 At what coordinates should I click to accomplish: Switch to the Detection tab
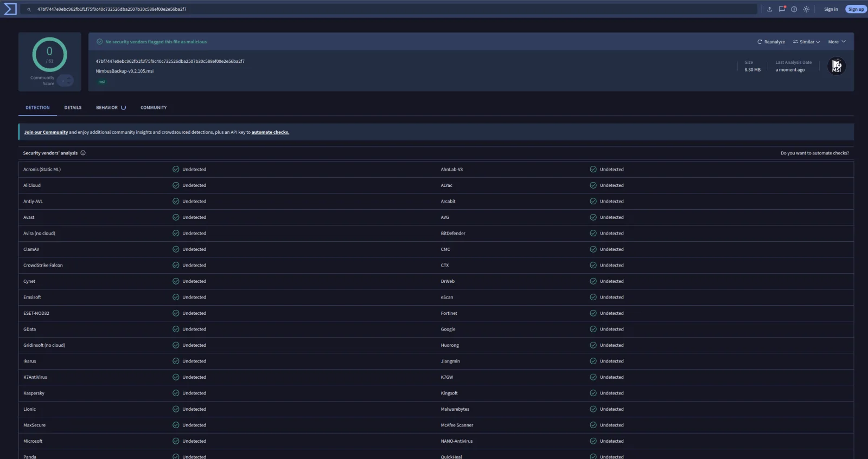[37, 107]
